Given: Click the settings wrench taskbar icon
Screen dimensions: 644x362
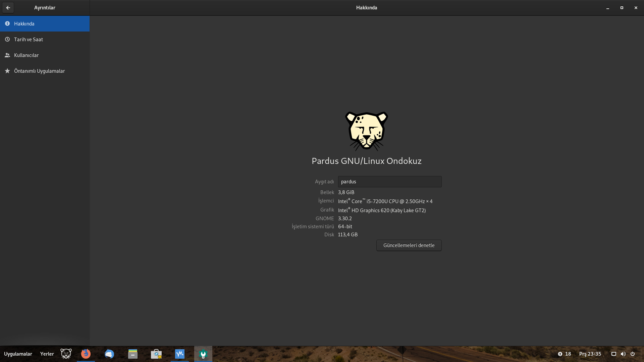Looking at the screenshot, I should pyautogui.click(x=203, y=354).
